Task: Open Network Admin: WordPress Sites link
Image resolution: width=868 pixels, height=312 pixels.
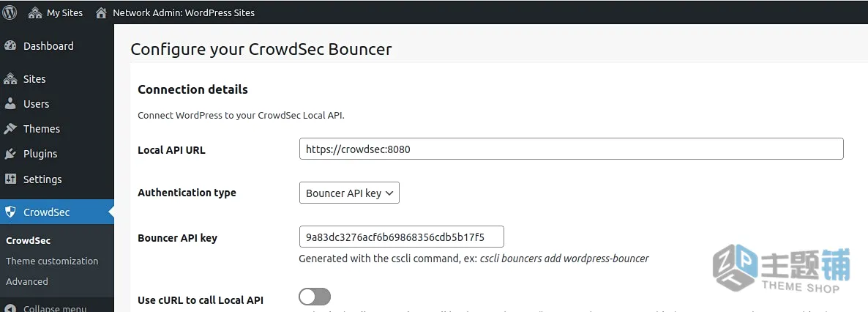Action: click(x=175, y=12)
